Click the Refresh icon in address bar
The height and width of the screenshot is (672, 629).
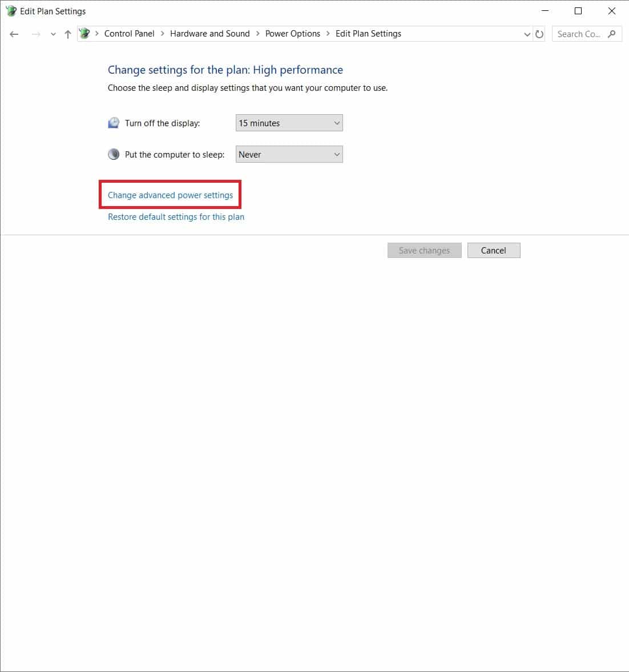pyautogui.click(x=539, y=34)
